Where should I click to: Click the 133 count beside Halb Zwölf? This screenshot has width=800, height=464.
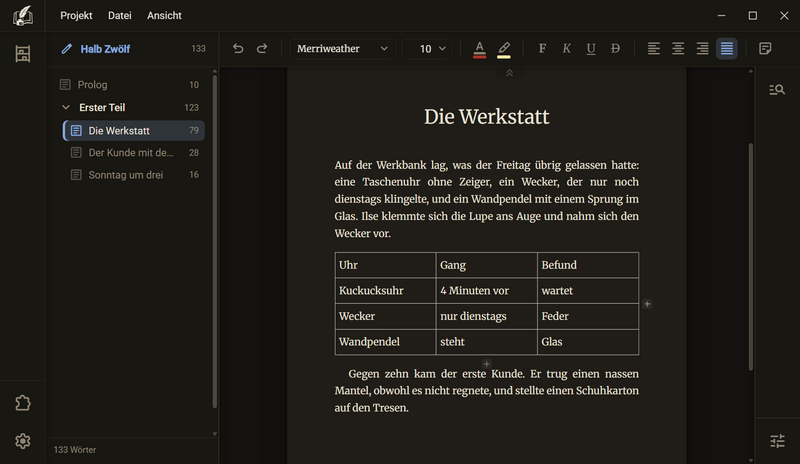pos(198,49)
